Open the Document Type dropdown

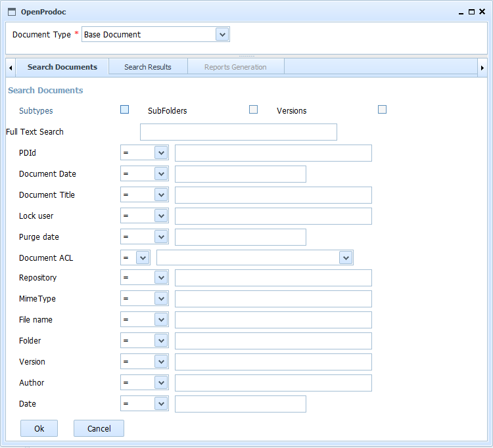coord(222,34)
